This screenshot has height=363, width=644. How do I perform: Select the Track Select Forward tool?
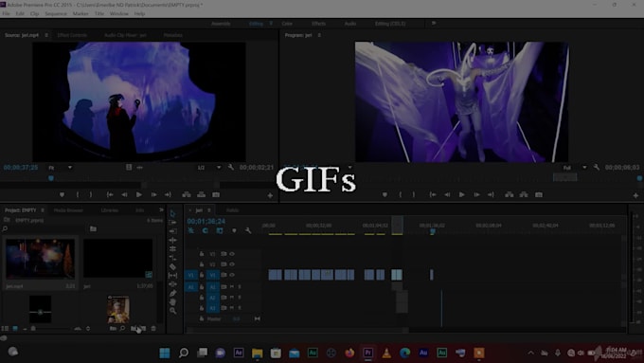(x=172, y=223)
